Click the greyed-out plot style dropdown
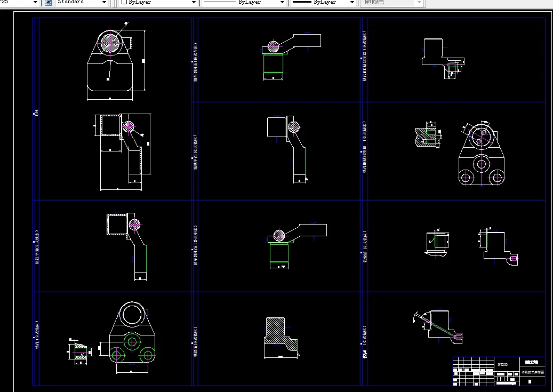 click(392, 3)
